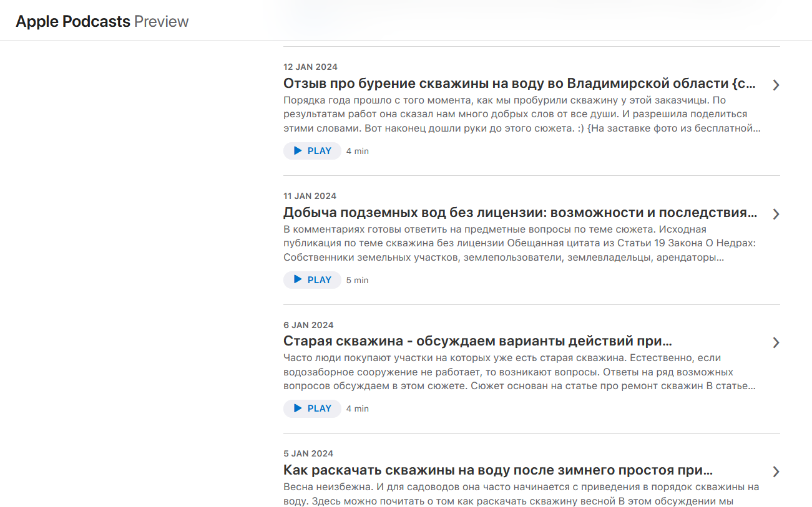Click the 5 min duration label

(x=358, y=281)
